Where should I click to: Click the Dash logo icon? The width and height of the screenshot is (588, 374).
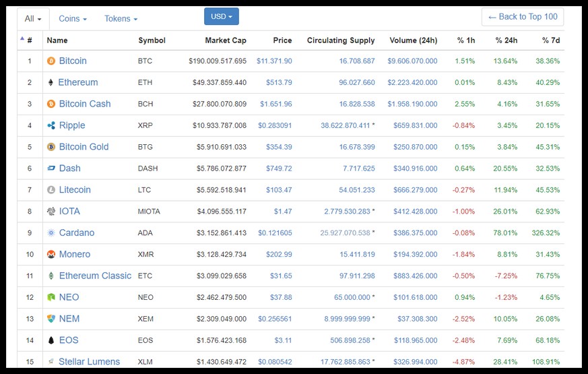click(51, 168)
